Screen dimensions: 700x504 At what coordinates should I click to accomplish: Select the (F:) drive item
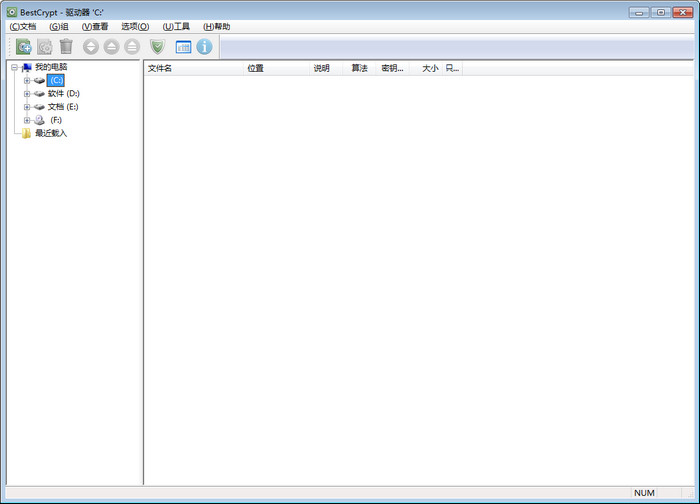coord(56,120)
